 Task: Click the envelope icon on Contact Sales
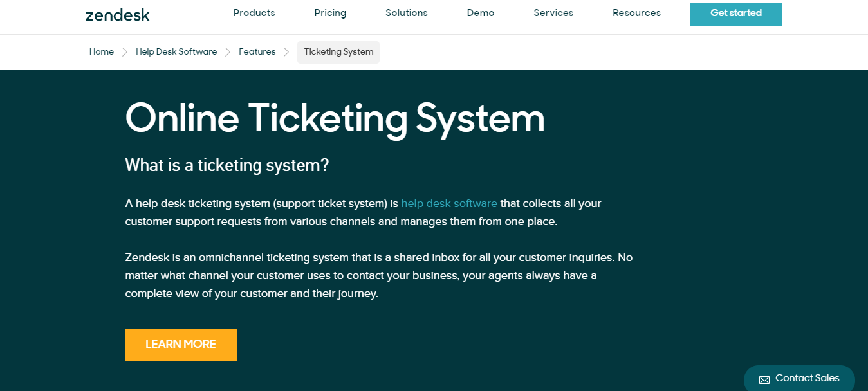coord(763,379)
